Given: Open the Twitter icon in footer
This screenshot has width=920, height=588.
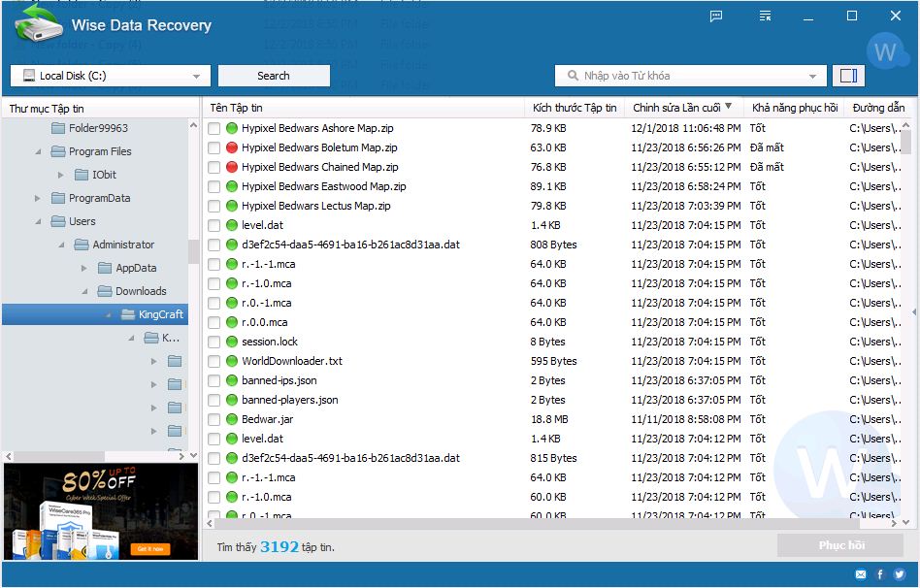Looking at the screenshot, I should pos(900,574).
